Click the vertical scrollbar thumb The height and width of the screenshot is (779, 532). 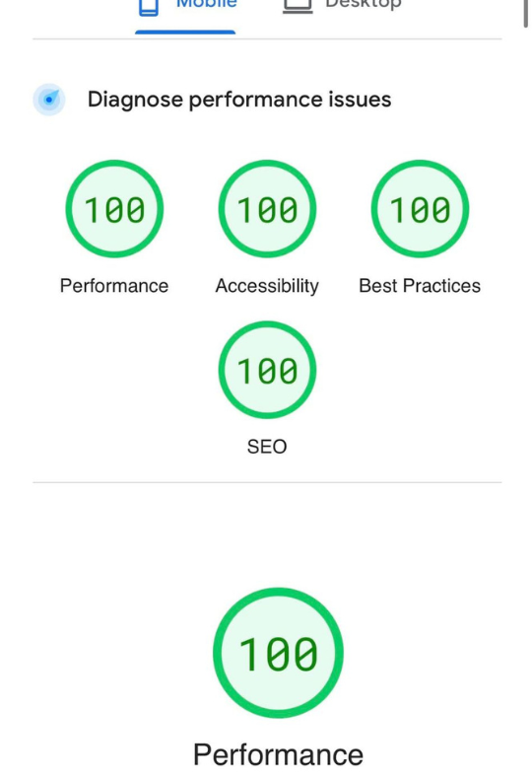[525, 14]
